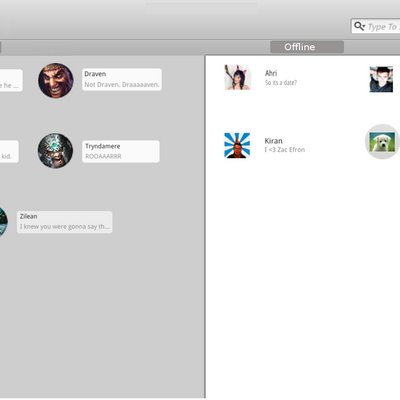Click 'I knew you were gonna say th...'
The height and width of the screenshot is (400, 400).
(x=64, y=227)
